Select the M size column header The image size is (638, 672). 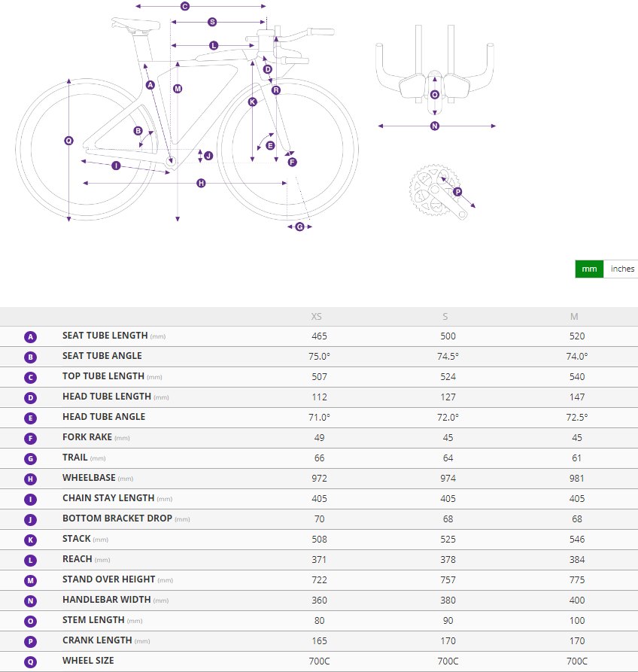[574, 317]
